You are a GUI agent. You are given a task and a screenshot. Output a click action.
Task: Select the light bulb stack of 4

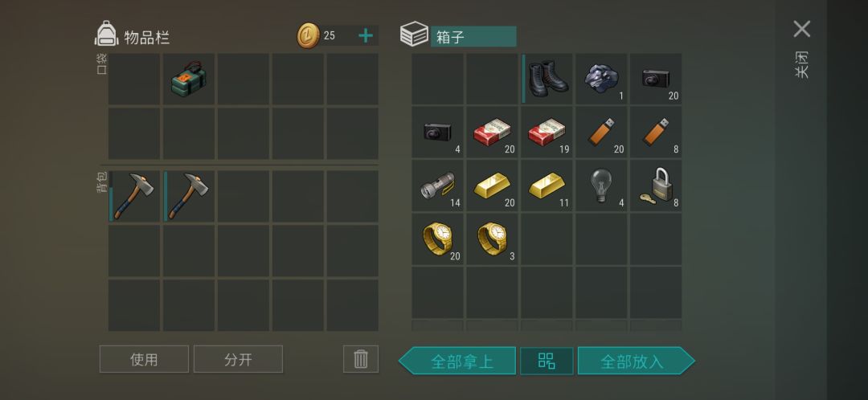tap(601, 186)
